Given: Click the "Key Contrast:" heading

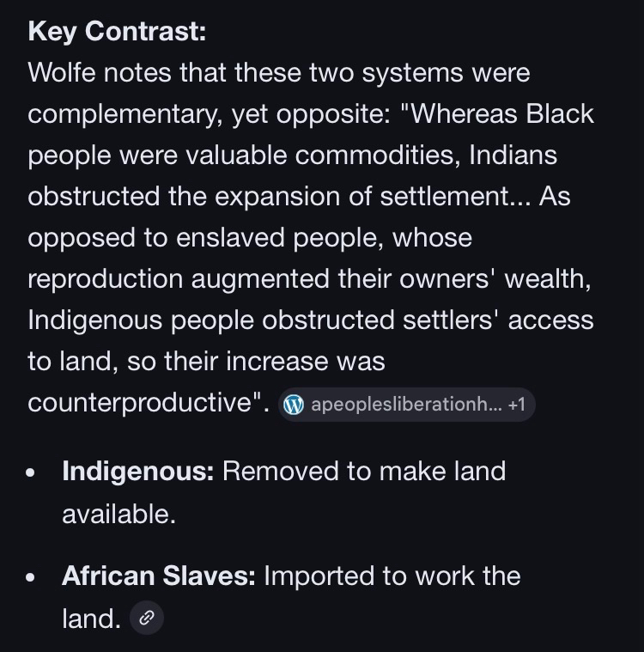Looking at the screenshot, I should 117,32.
